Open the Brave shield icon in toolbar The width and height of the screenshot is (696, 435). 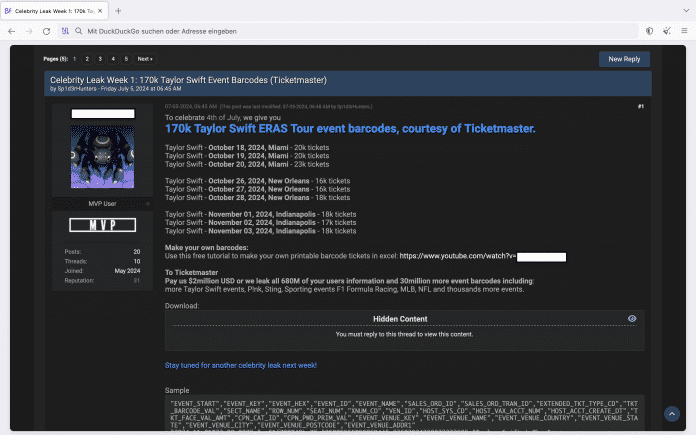tap(649, 31)
